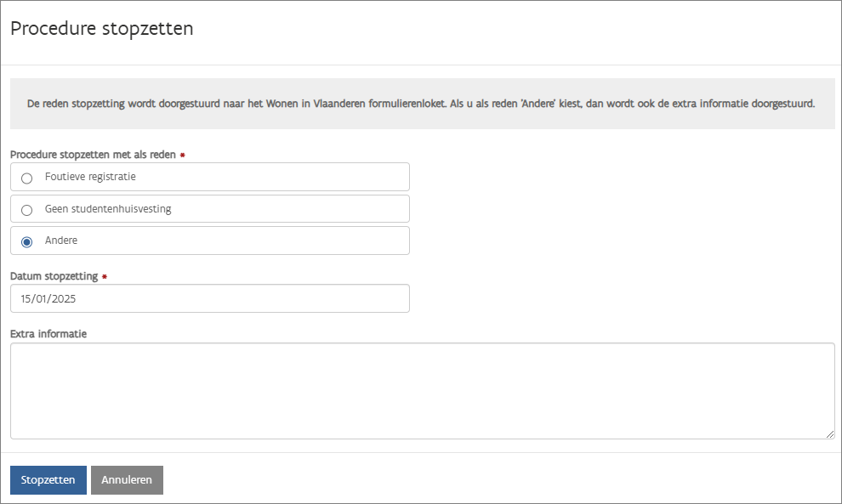
Task: Click the red asterisk beside Datum stopzetting
Action: pos(105,278)
